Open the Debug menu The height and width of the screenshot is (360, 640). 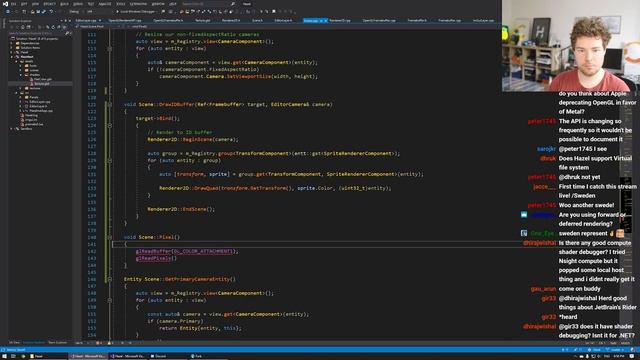(x=78, y=4)
